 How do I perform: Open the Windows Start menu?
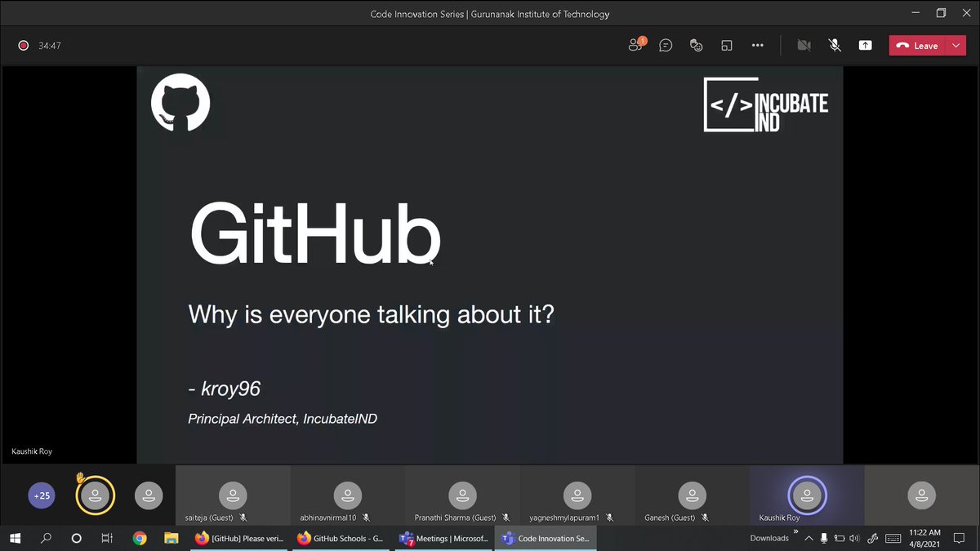(x=15, y=538)
